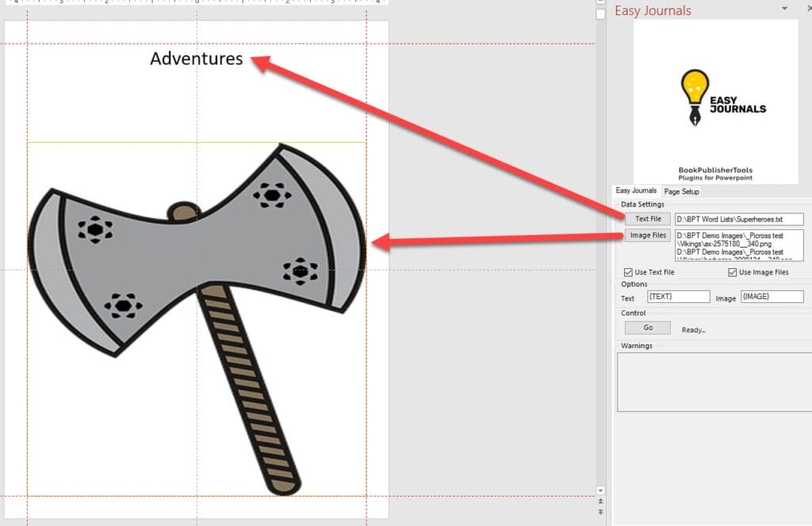Screen dimensions: 812x526
Task: Select the Easy Journals tab
Action: coord(636,191)
